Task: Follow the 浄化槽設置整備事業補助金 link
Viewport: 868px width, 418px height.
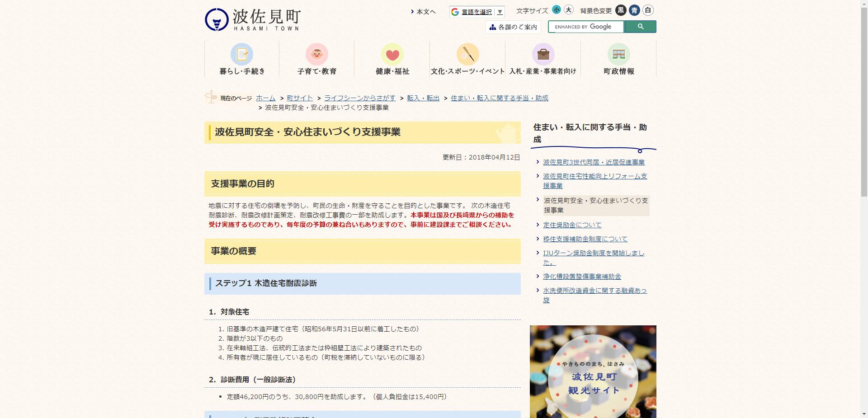Action: [x=583, y=277]
